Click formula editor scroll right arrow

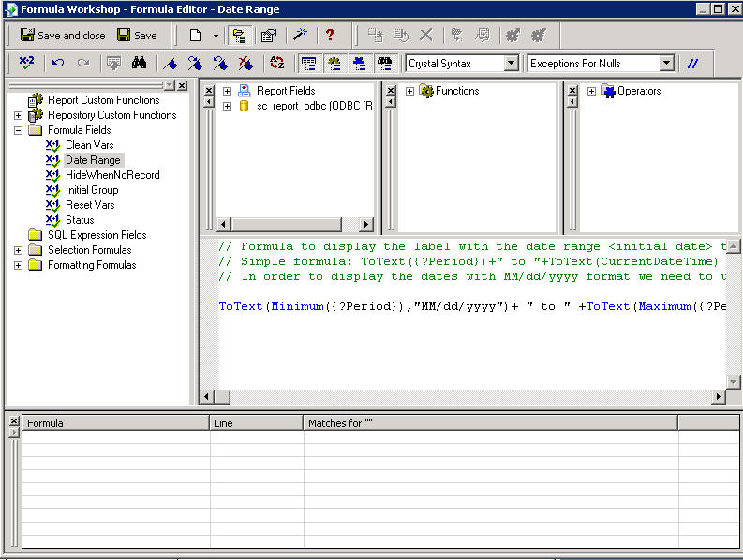(x=719, y=396)
